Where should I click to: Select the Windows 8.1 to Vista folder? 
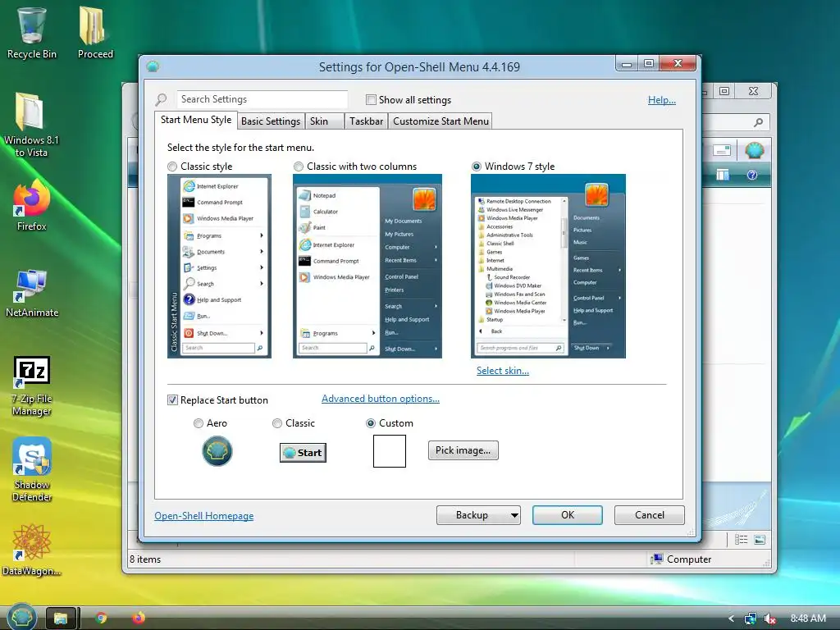tap(30, 125)
